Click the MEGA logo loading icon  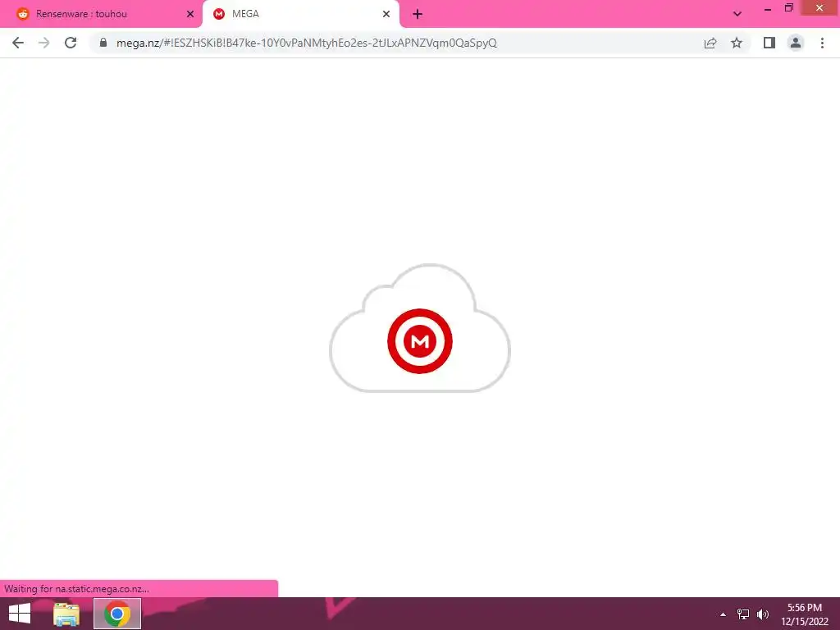click(420, 340)
